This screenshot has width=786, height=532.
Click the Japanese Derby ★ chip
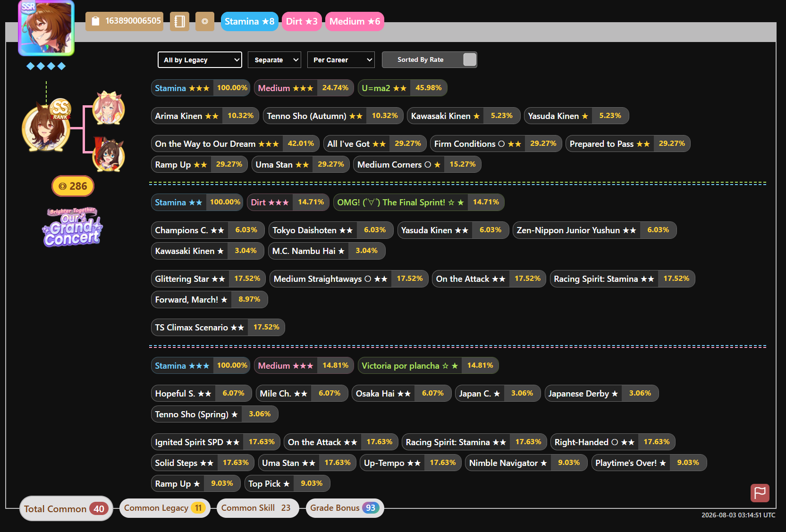[x=601, y=393]
